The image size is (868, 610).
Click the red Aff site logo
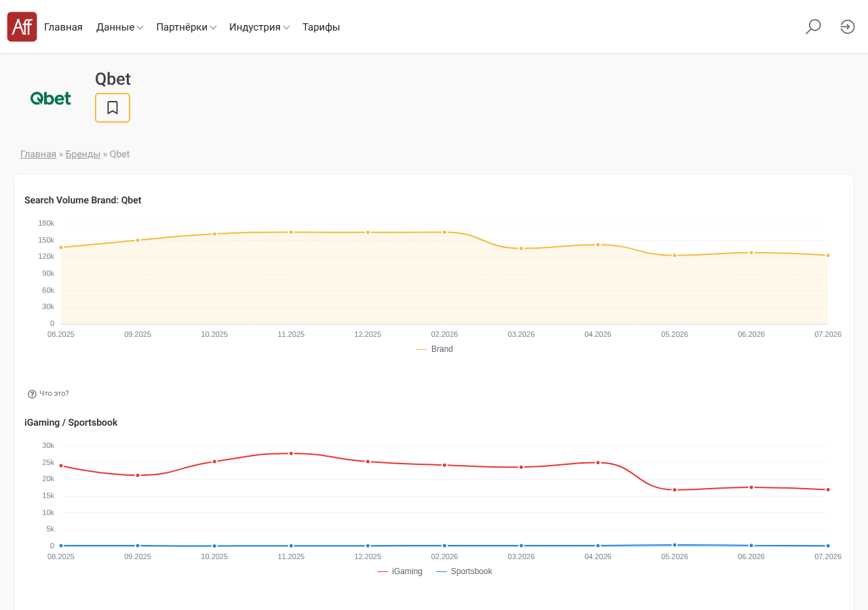22,27
